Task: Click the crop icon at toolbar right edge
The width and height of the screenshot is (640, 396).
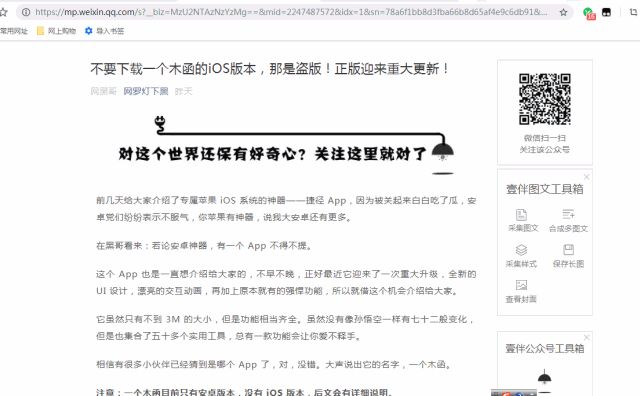Action: point(634,12)
